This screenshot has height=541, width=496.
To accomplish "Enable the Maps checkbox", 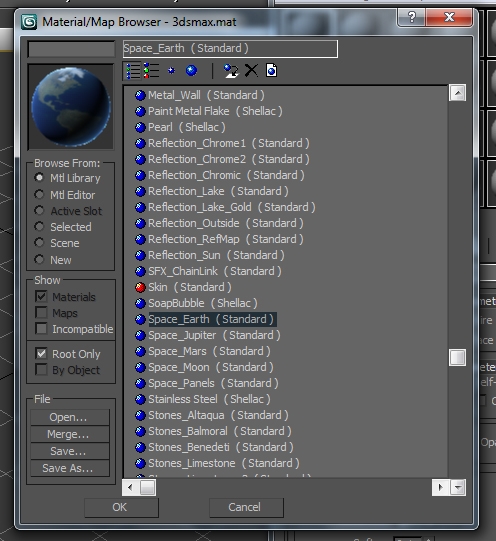I will pos(41,312).
